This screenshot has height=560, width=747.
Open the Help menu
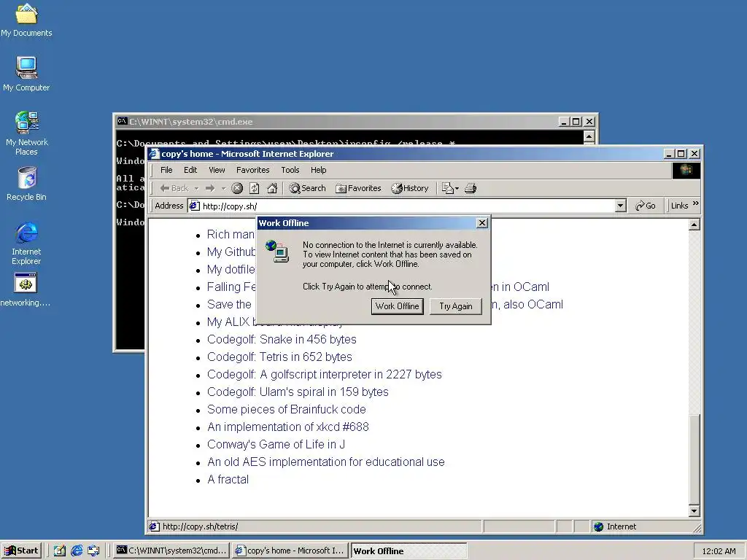(x=319, y=170)
